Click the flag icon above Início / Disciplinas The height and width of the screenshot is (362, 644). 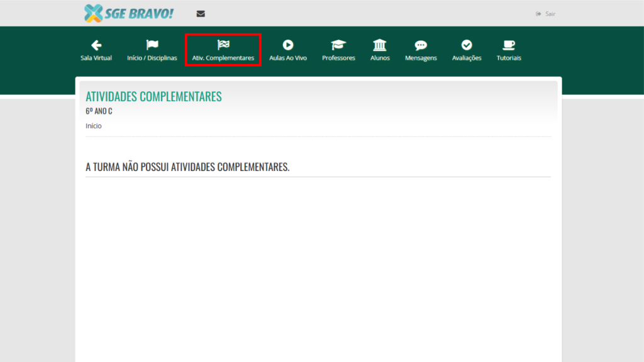click(152, 45)
